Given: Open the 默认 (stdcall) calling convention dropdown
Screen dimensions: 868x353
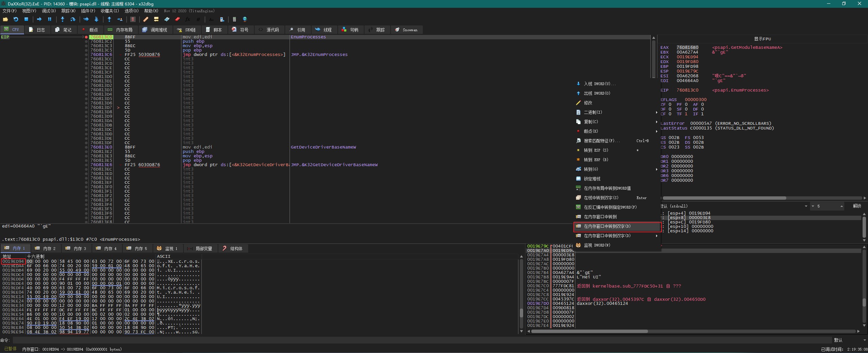Looking at the screenshot, I should 806,206.
